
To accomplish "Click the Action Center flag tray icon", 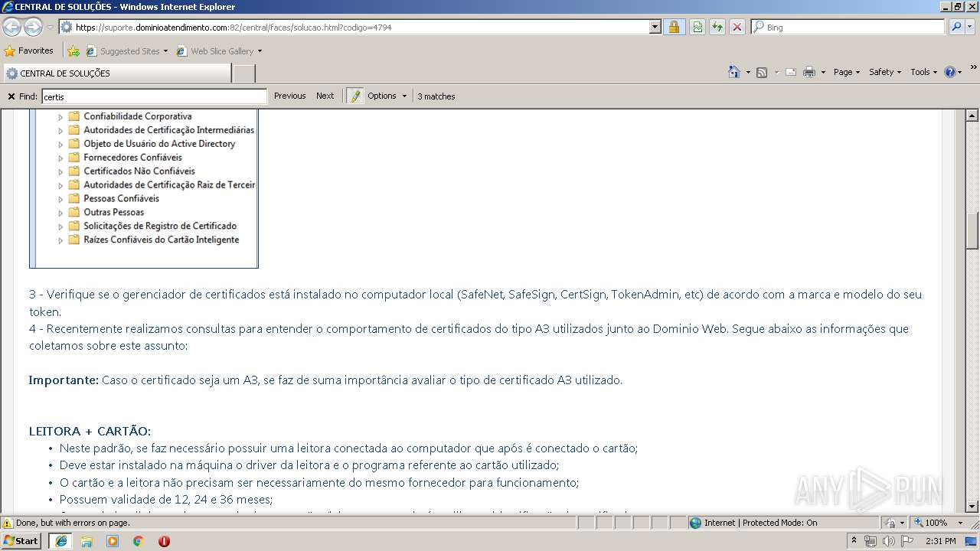I will 907,541.
